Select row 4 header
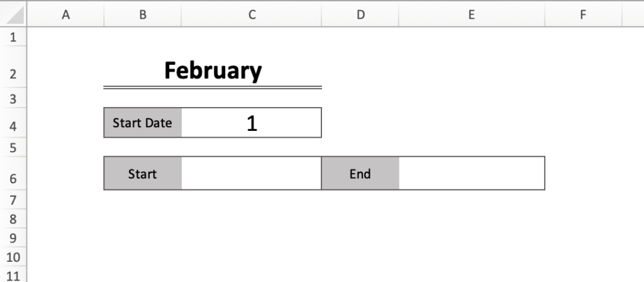 13,123
